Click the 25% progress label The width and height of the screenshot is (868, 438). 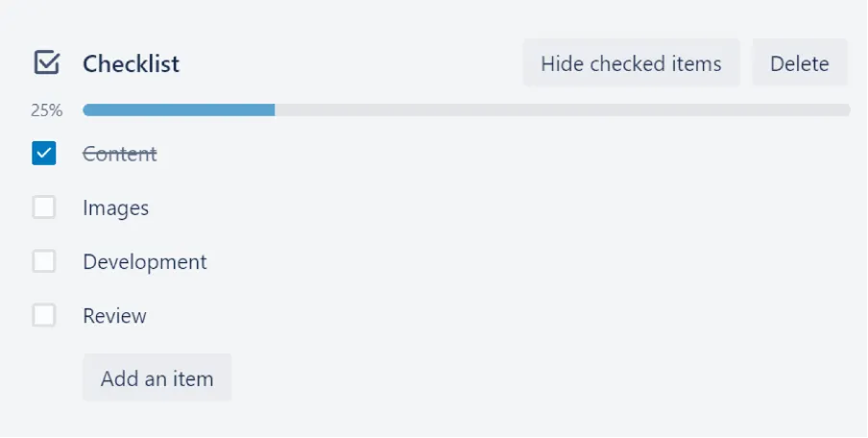(x=46, y=110)
